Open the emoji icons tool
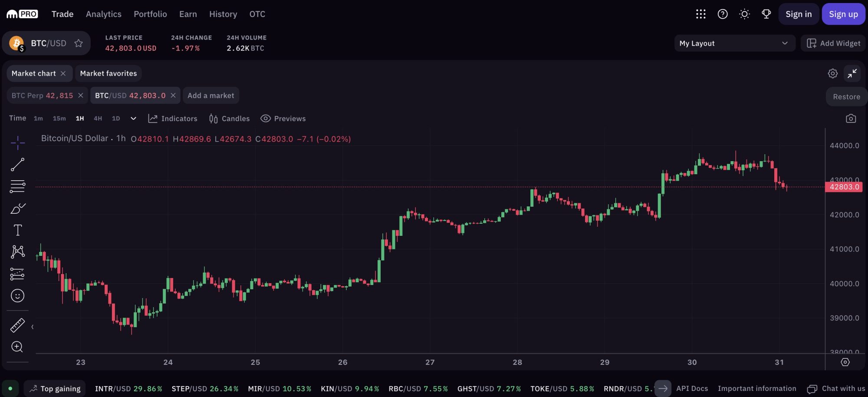Image resolution: width=868 pixels, height=397 pixels. 17,296
